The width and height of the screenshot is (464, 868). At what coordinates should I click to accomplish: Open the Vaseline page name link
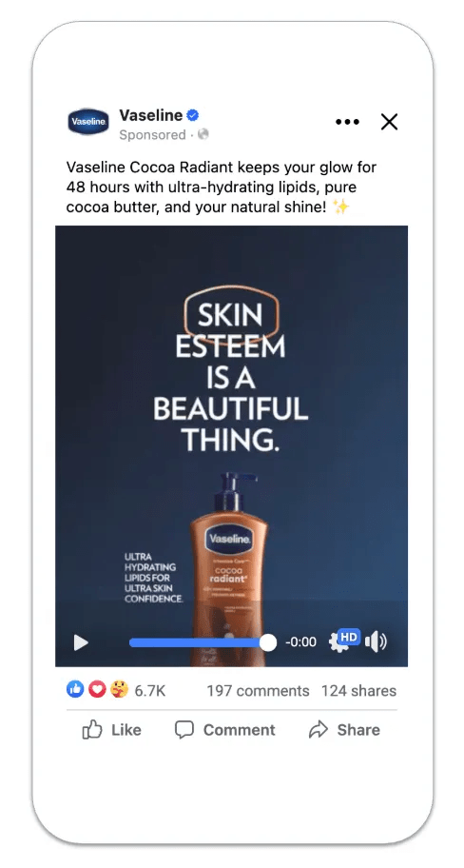151,115
